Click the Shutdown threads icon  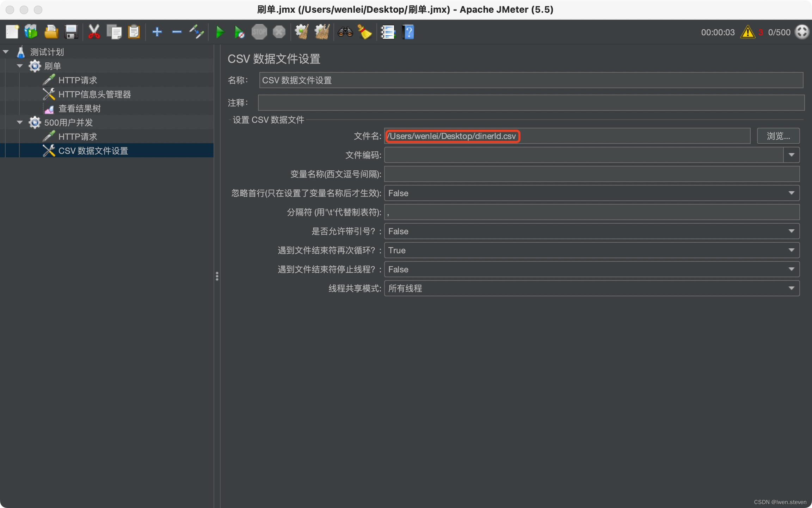click(x=279, y=32)
